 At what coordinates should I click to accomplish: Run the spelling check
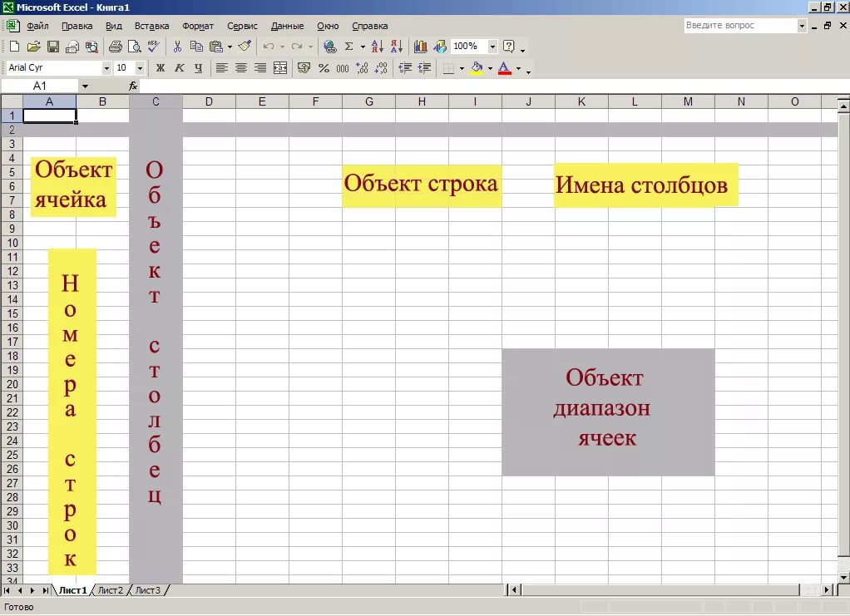tap(153, 47)
